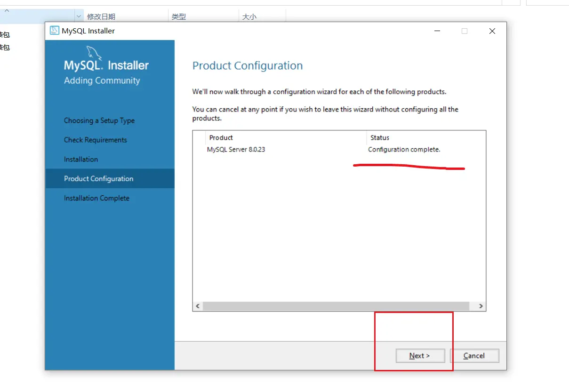The width and height of the screenshot is (569, 392).
Task: Minimize the MySQL Installer window
Action: [437, 31]
